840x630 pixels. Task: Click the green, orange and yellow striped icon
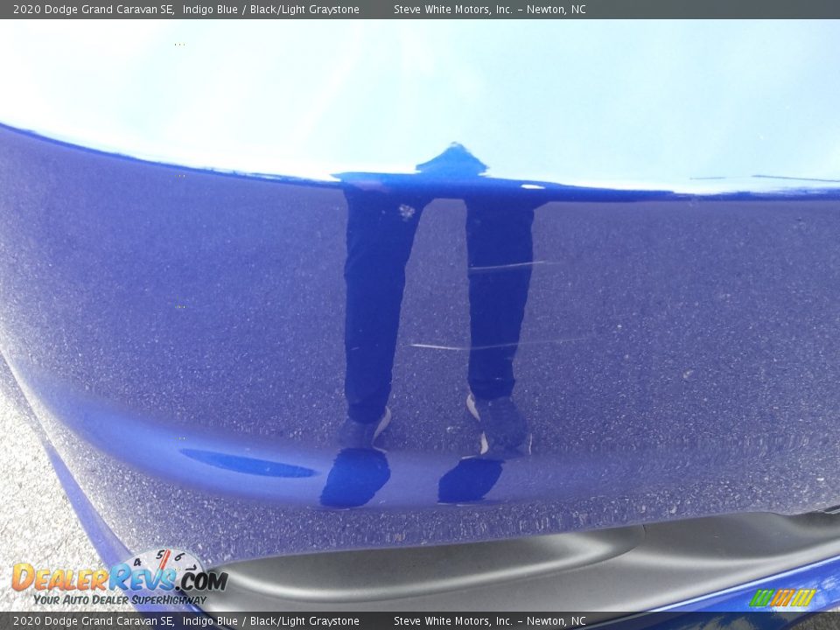coord(782,598)
